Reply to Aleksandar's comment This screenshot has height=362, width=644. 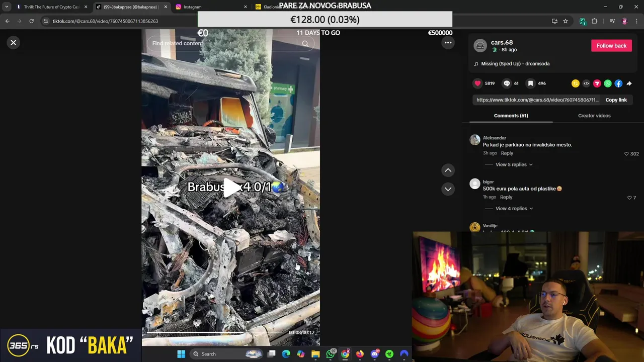pos(507,153)
